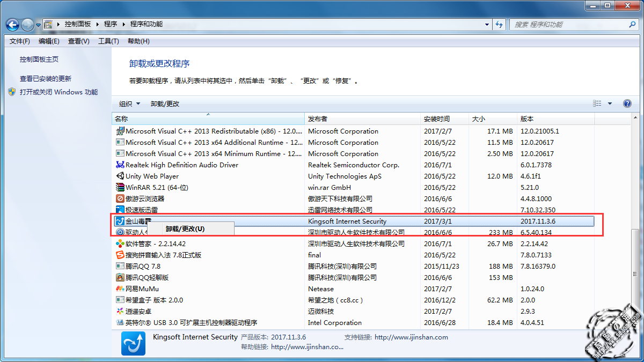Click the 搜狗拼音输入法 icon
Image resolution: width=644 pixels, height=362 pixels.
click(120, 255)
